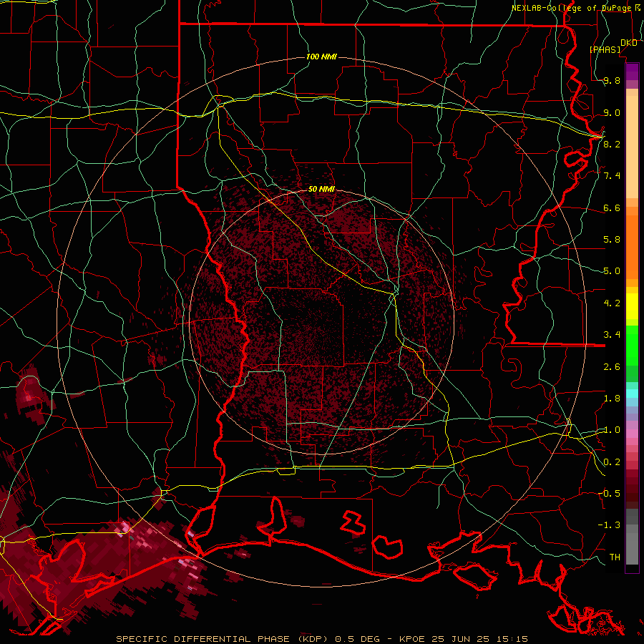This screenshot has height=644, width=644.
Task: Click the 5.8 value on the scale
Action: [x=612, y=240]
